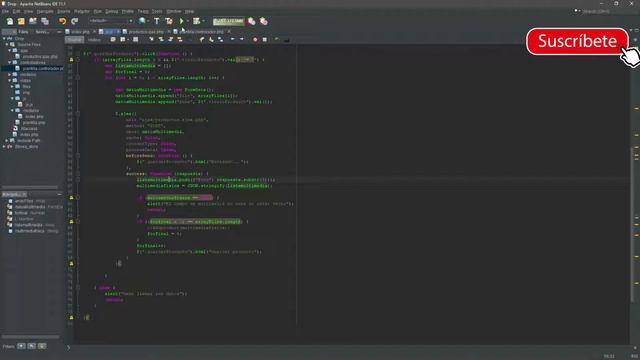Collapse the ajax folder in project tree
Screen dimensions: 640x360
pos(10,51)
